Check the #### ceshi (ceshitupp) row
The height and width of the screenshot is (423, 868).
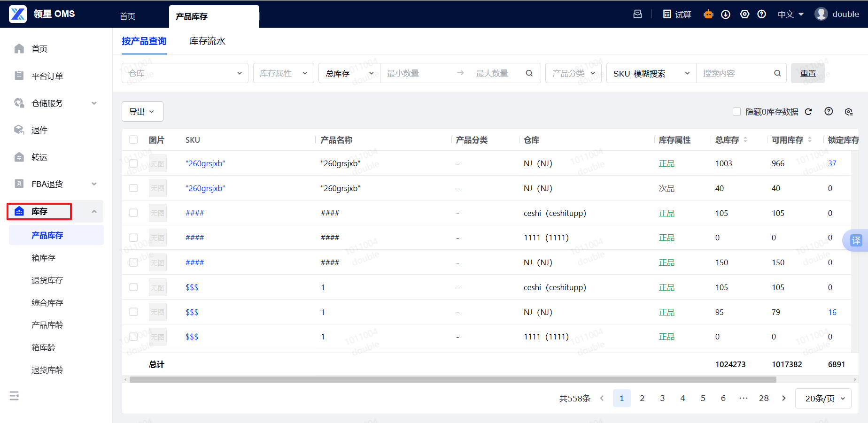tap(133, 213)
